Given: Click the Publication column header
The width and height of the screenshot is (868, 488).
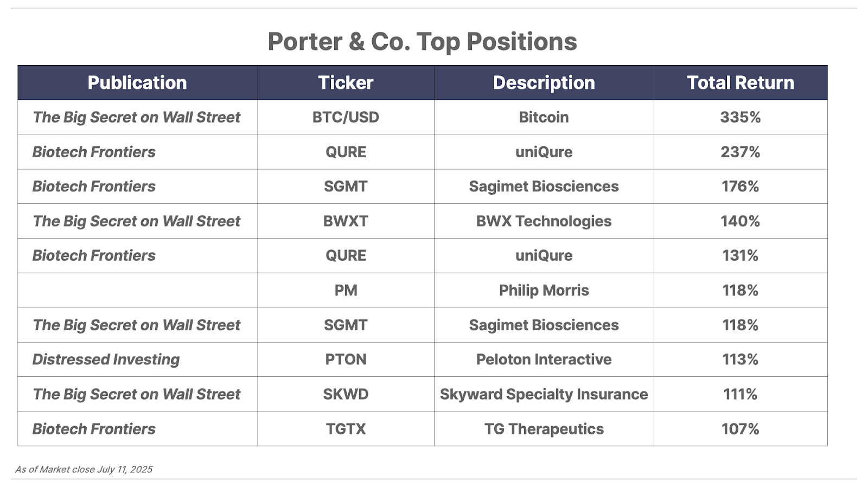Looking at the screenshot, I should coord(137,82).
